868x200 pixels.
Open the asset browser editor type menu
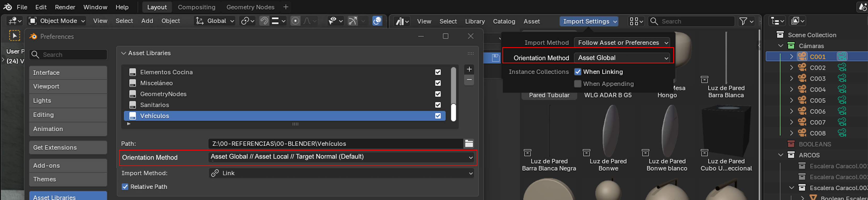[402, 21]
